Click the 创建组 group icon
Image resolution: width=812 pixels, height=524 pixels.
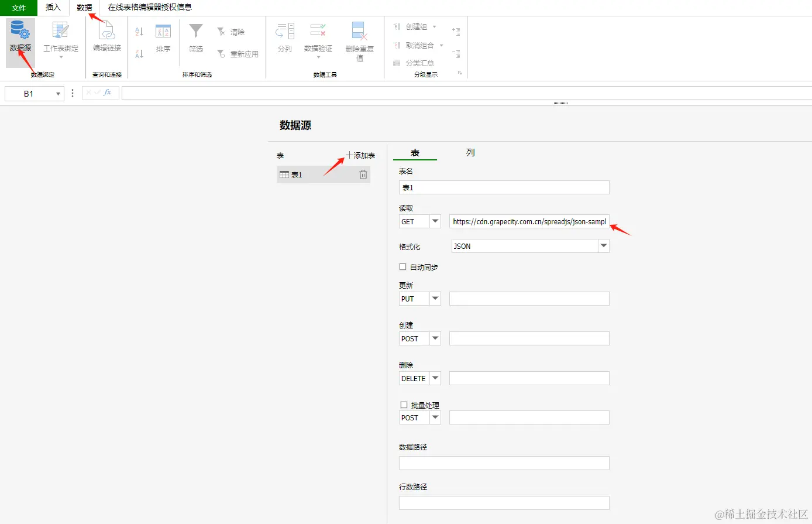coord(397,27)
